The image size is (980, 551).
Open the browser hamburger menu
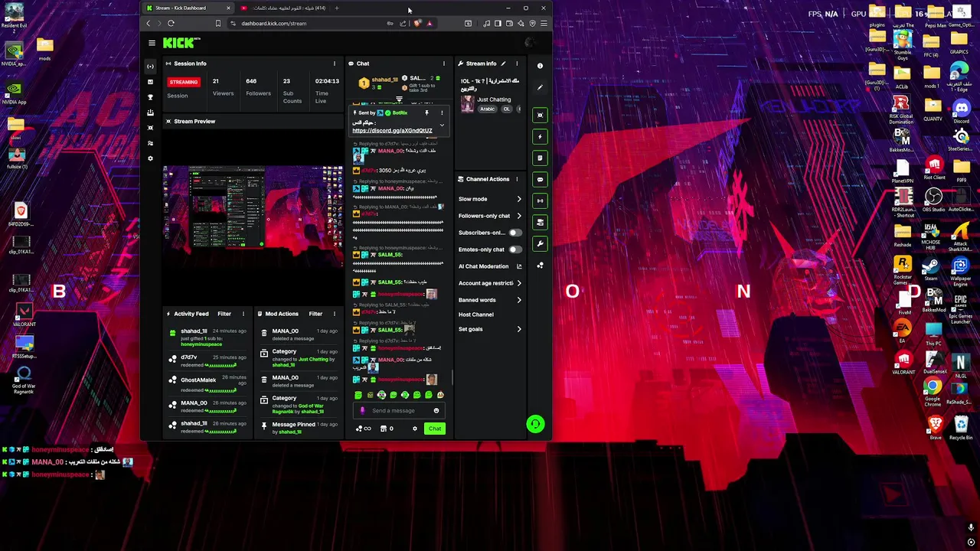[x=544, y=23]
